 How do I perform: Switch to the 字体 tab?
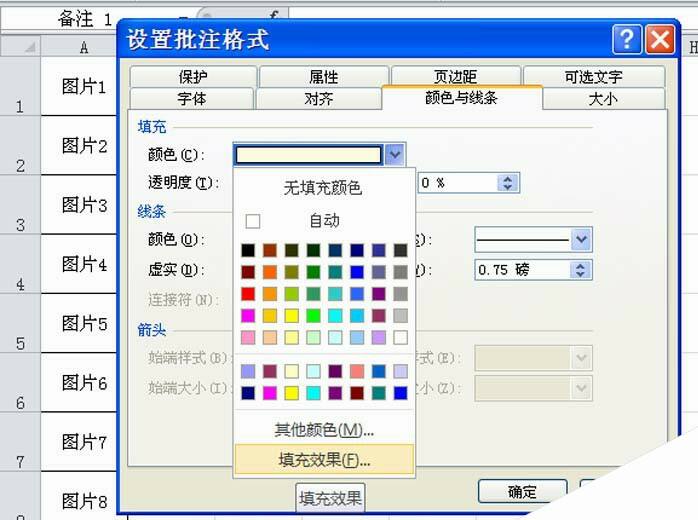[x=191, y=98]
